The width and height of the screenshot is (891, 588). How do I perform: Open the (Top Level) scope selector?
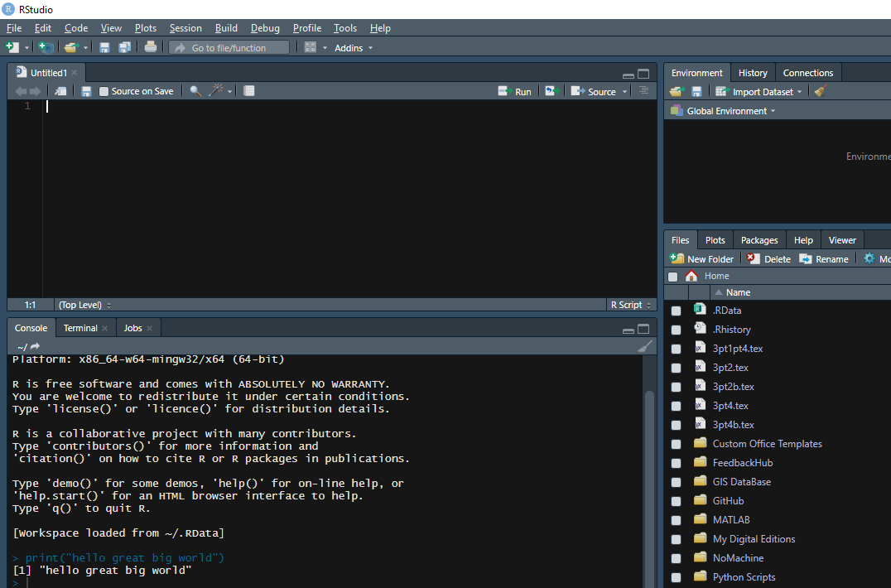coord(84,305)
